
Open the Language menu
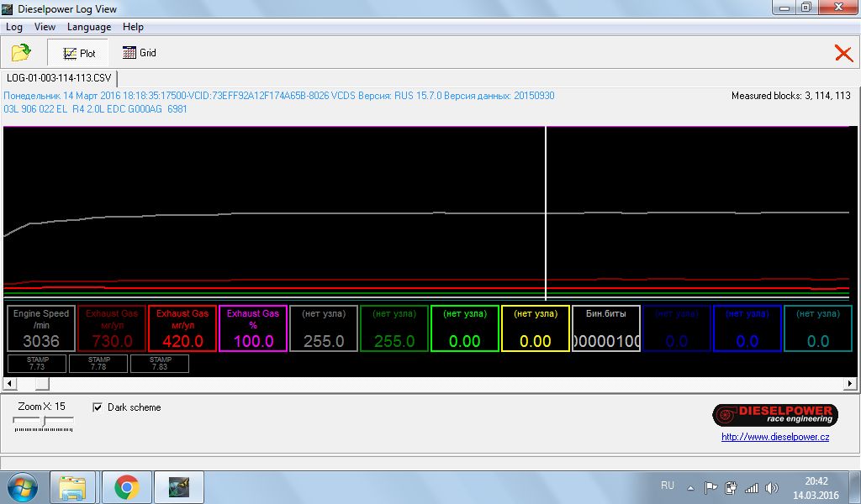click(89, 27)
